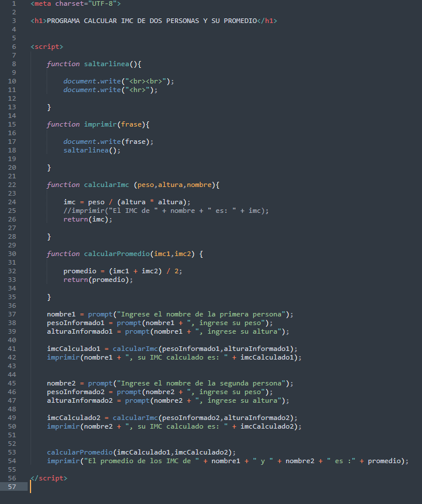Click the function name imprimir on line 15
This screenshot has height=504, width=422.
tap(100, 124)
